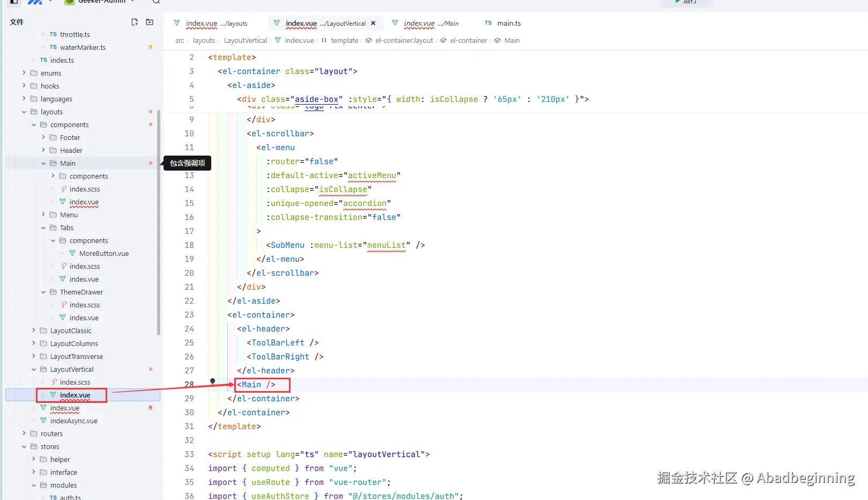
Task: Click the TS icon on the main.ts tab
Action: (x=488, y=23)
